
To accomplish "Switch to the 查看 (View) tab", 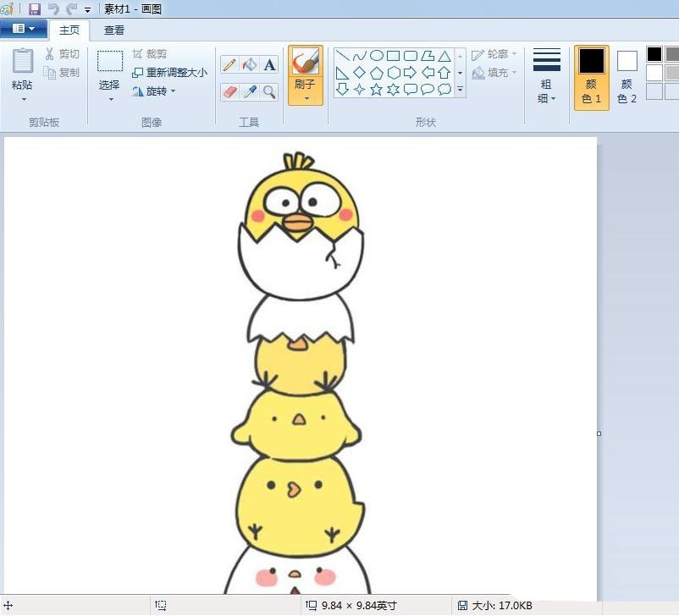I will pyautogui.click(x=113, y=29).
